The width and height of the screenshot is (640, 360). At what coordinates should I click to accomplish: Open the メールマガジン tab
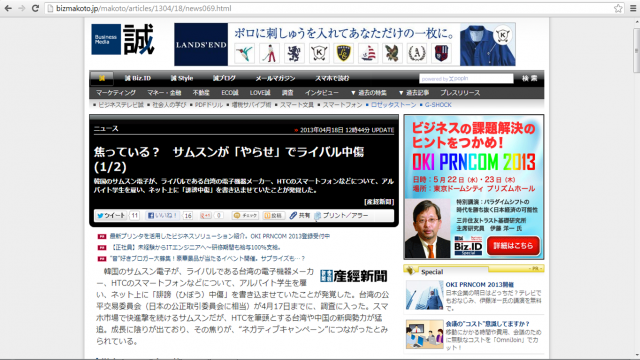(x=275, y=78)
